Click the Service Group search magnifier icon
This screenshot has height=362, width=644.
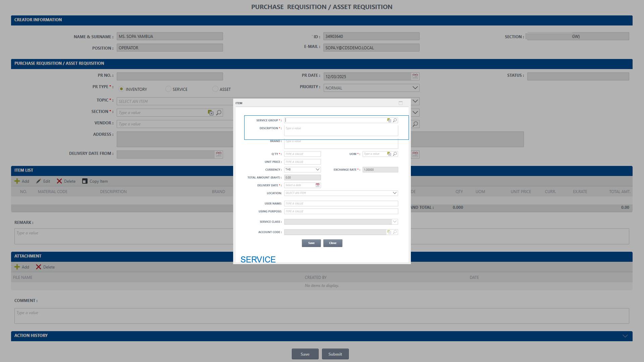point(395,120)
